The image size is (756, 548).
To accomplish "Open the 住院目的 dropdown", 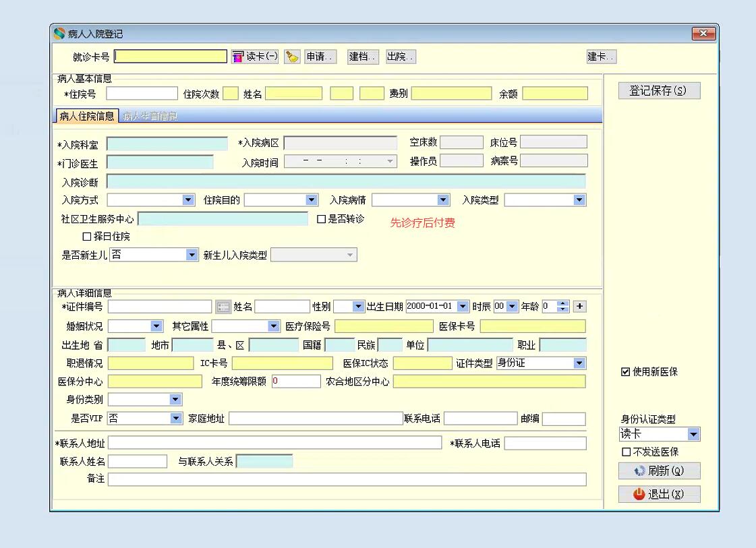I will [312, 200].
